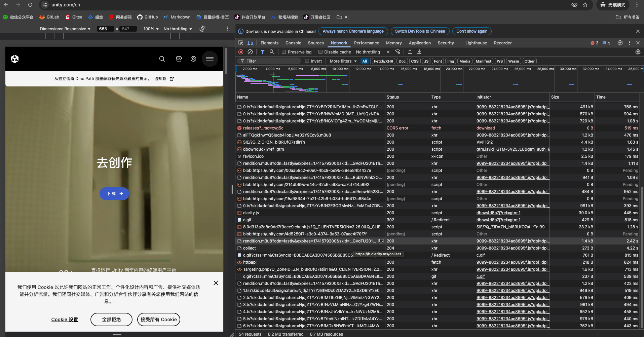644x337 pixels.
Task: Open Unity site hamburger menu
Action: pos(210,59)
